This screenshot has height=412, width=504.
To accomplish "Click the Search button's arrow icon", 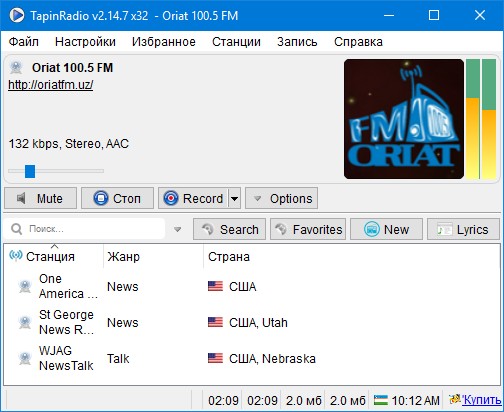I will pyautogui.click(x=208, y=229).
